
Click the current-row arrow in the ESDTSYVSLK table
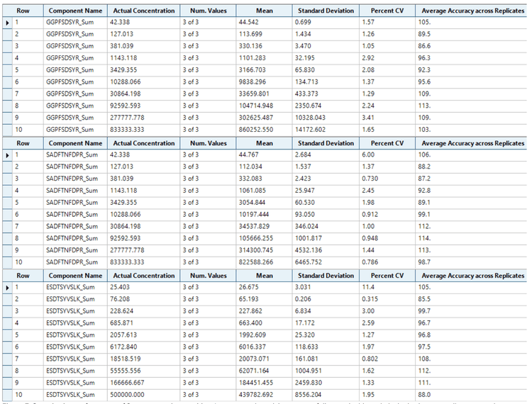pyautogui.click(x=8, y=287)
